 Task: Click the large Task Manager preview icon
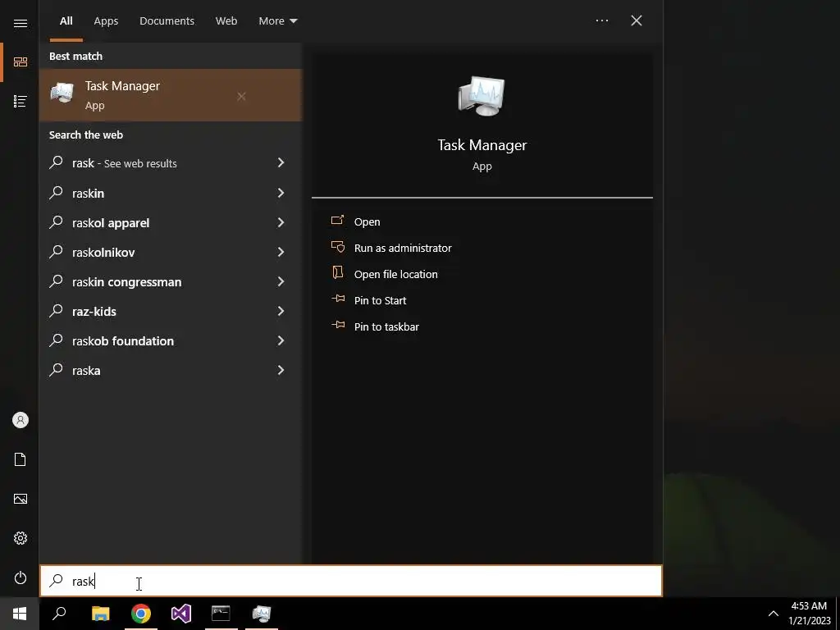click(482, 97)
